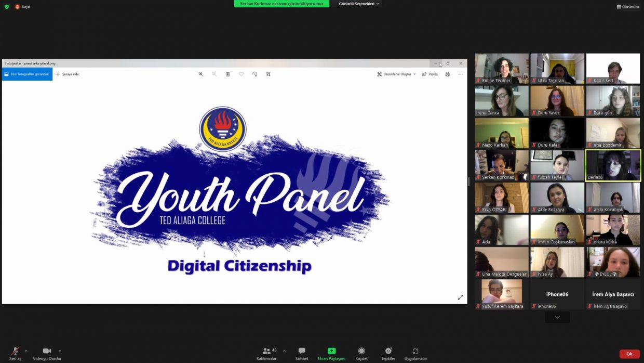
Task: Click the iPhone06 participant tile
Action: (x=557, y=294)
